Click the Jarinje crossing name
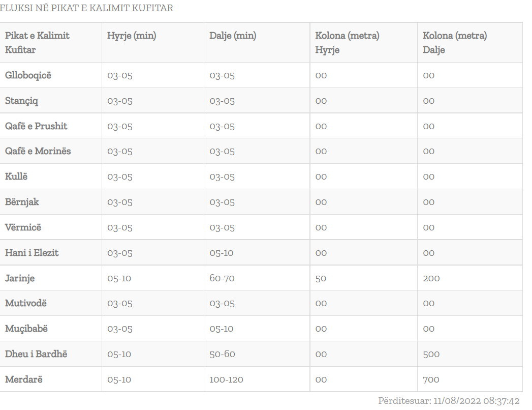The height and width of the screenshot is (410, 532). click(20, 278)
